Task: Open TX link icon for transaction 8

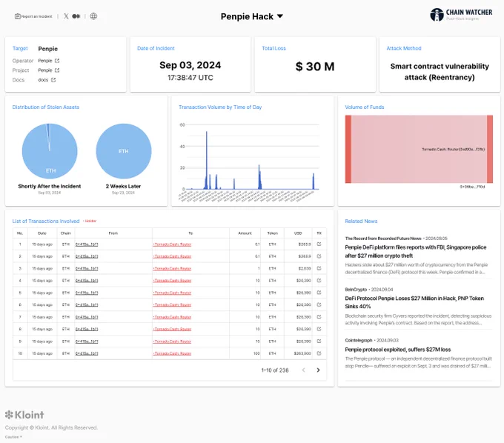Action: [x=319, y=329]
